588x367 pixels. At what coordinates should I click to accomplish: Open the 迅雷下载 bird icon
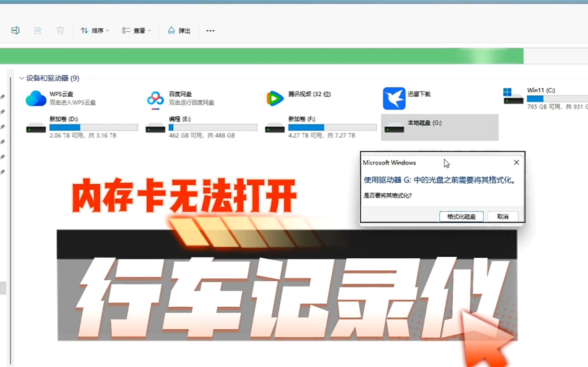pos(394,99)
